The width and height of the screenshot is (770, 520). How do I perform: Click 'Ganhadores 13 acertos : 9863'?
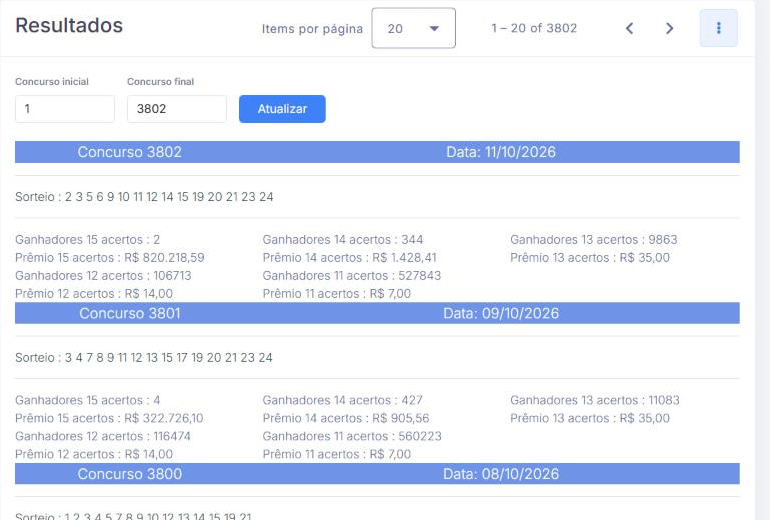click(x=594, y=240)
